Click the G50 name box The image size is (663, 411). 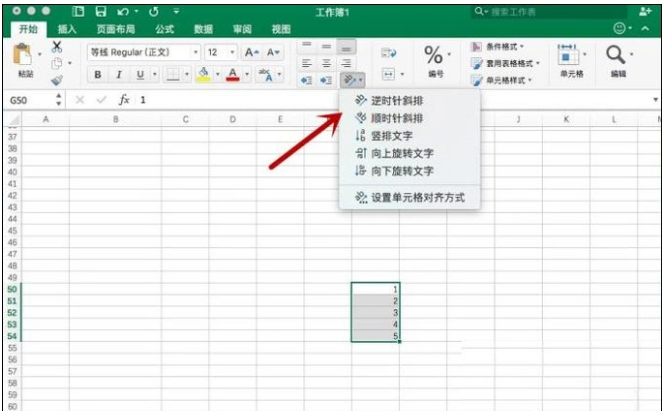[30, 100]
